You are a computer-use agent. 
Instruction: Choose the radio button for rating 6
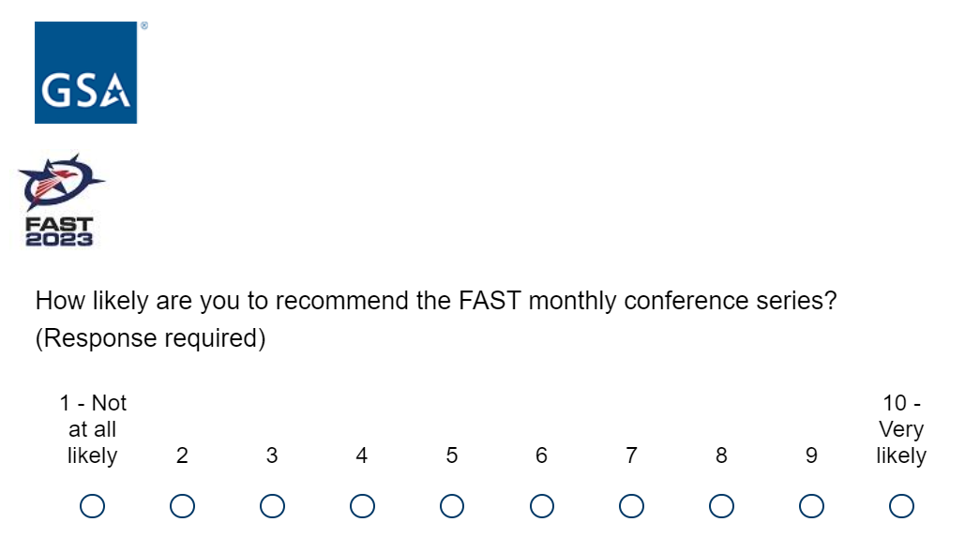click(541, 506)
